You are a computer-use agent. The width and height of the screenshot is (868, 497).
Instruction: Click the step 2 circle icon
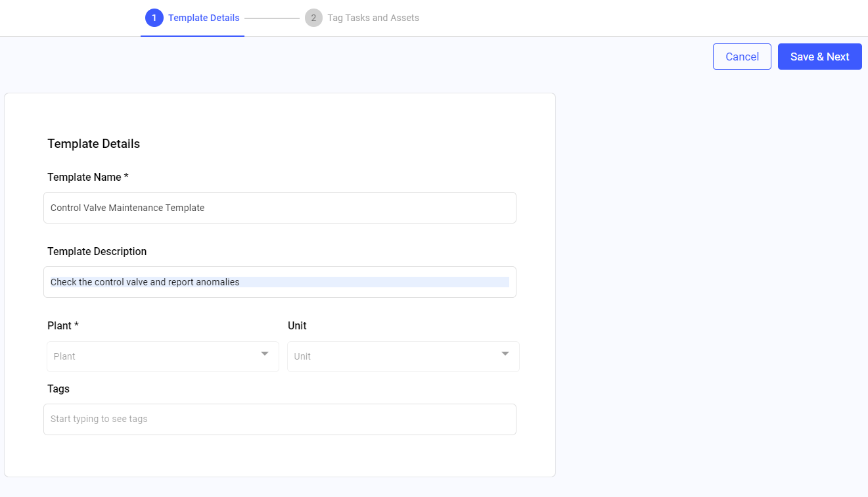pyautogui.click(x=313, y=18)
